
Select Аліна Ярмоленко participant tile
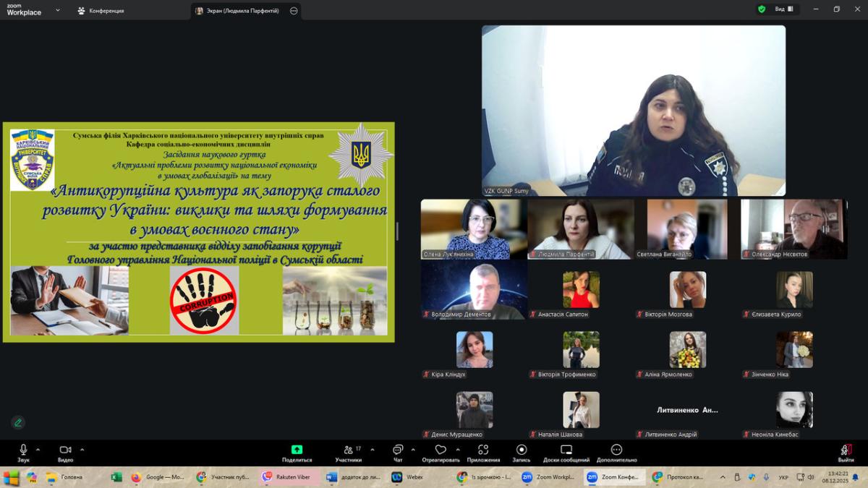click(687, 350)
